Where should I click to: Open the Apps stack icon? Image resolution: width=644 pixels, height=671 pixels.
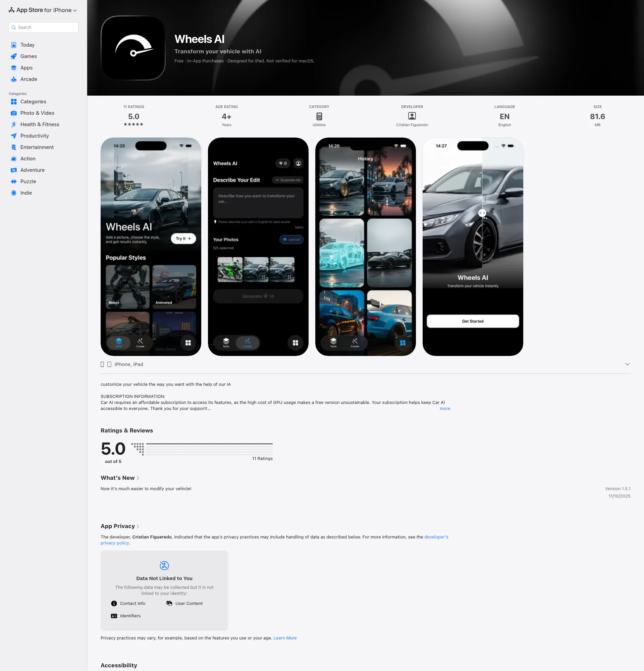click(x=14, y=68)
